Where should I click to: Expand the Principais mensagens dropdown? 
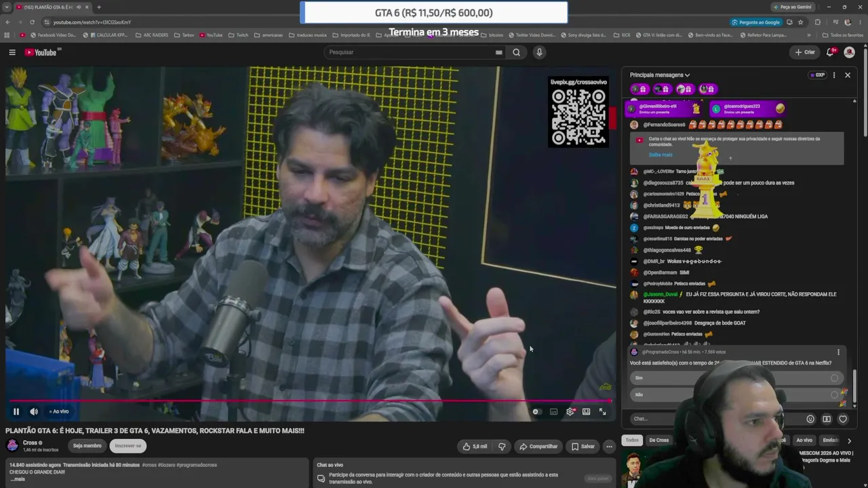660,75
